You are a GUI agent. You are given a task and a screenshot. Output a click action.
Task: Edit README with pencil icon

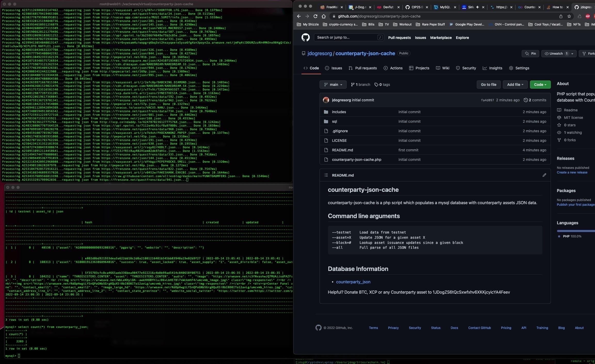[x=544, y=175]
